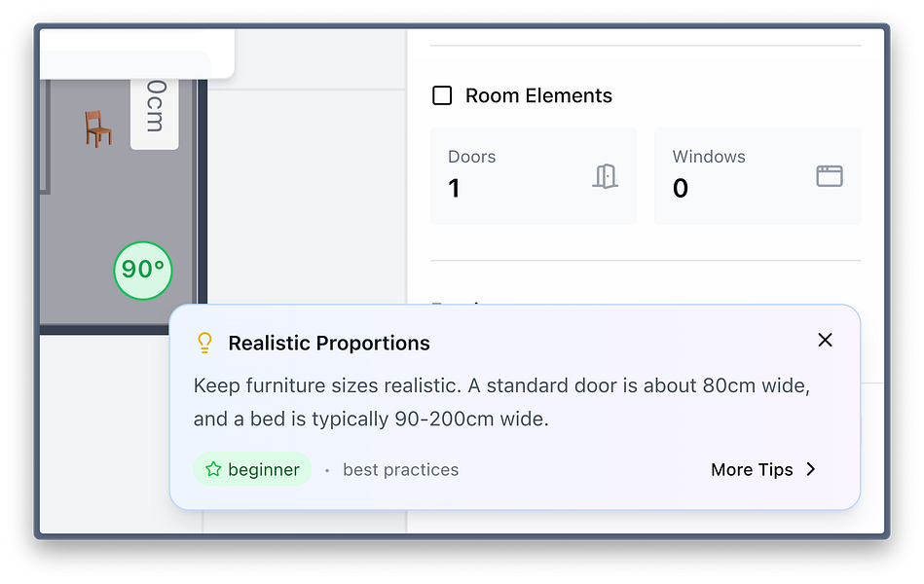
Task: Click the green 90° angle badge
Action: (143, 269)
